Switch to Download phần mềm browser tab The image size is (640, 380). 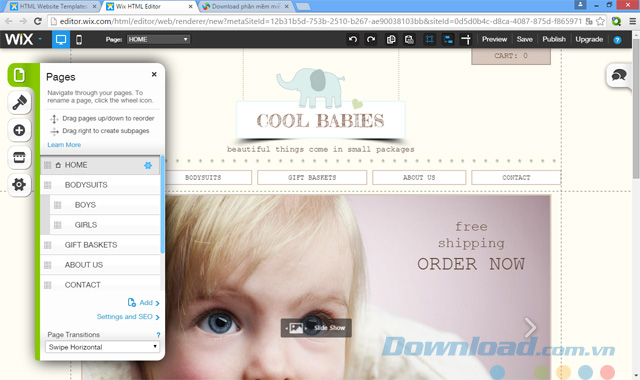(x=246, y=7)
